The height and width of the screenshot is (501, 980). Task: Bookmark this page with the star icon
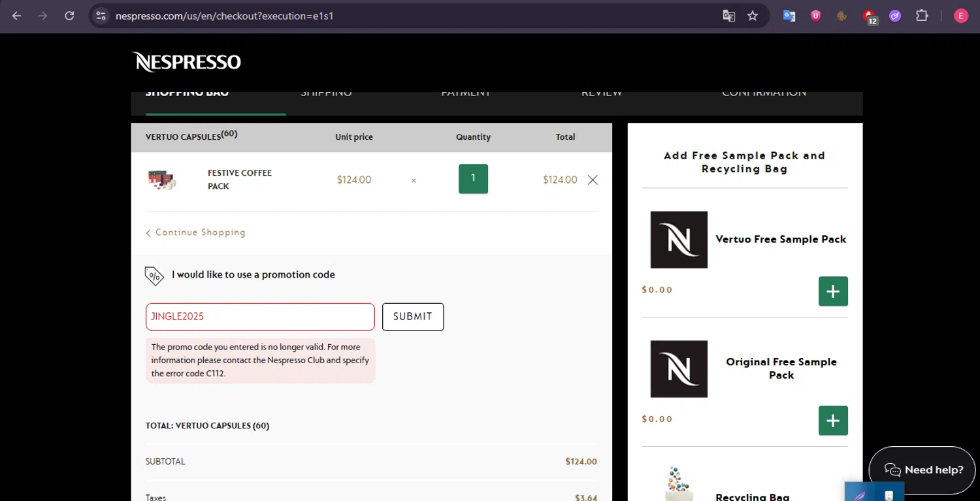(753, 16)
